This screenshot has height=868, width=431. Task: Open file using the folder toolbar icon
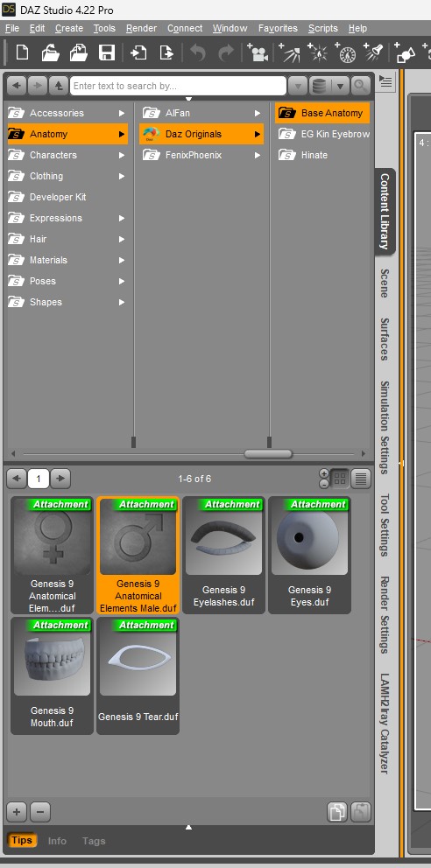[x=51, y=52]
